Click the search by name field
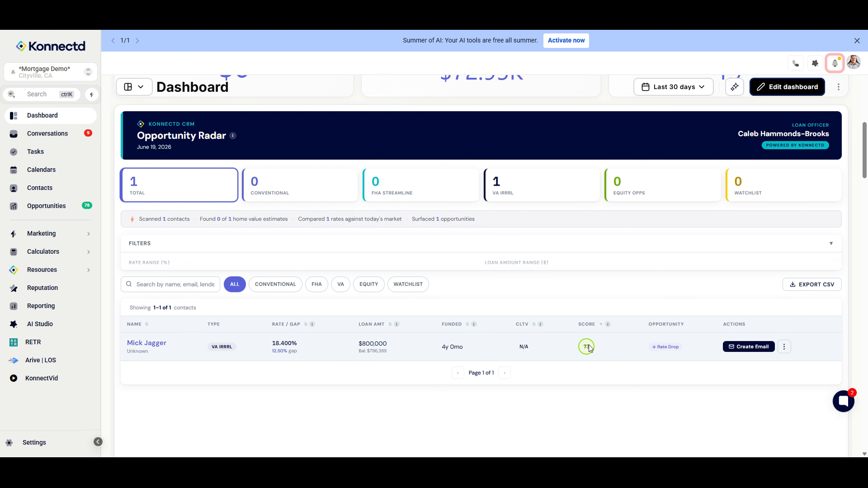The width and height of the screenshot is (868, 488). 170,284
